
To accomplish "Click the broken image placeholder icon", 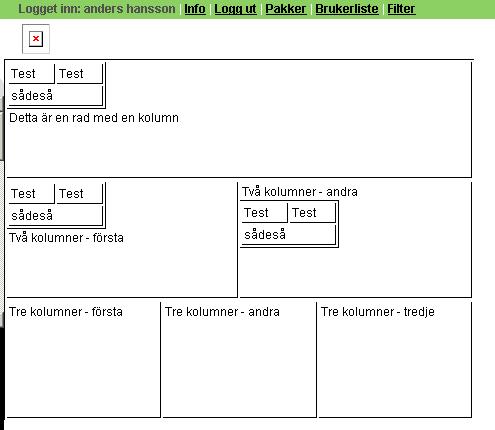I will tap(36, 39).
